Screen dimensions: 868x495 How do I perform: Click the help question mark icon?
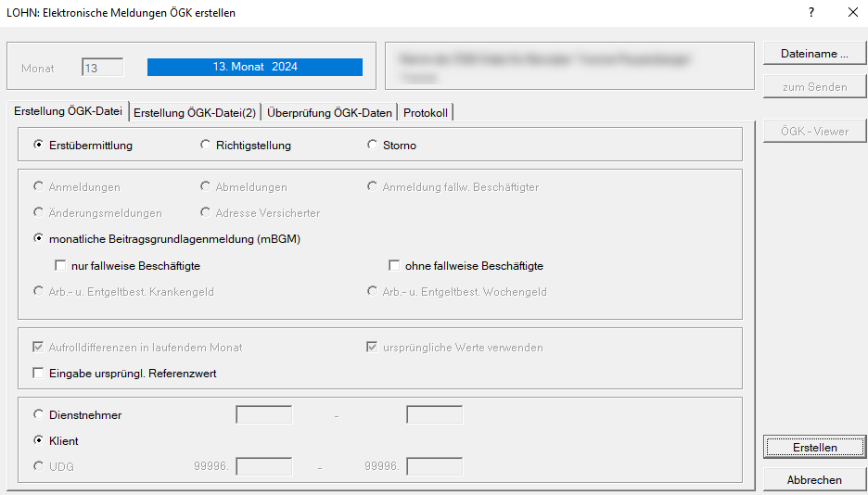(x=811, y=13)
